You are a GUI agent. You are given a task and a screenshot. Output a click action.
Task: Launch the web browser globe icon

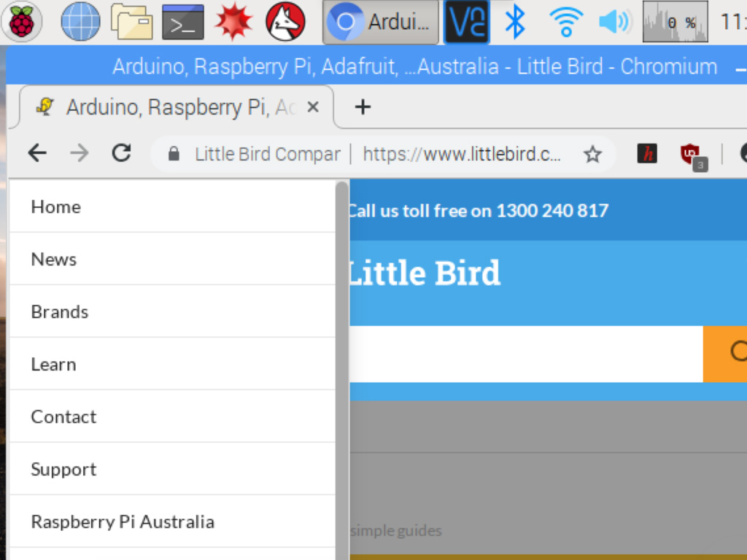click(x=80, y=21)
